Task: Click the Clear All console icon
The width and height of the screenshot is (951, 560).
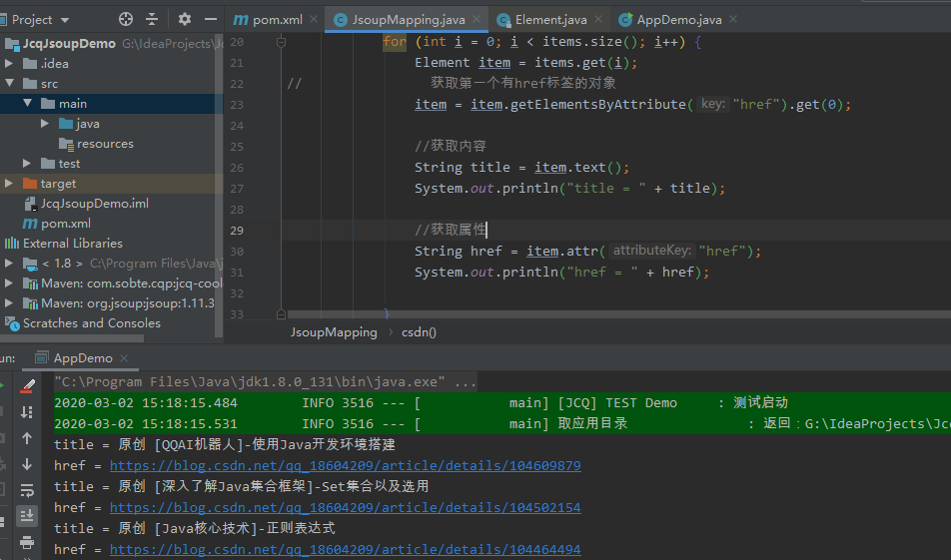Action: pos(27,386)
